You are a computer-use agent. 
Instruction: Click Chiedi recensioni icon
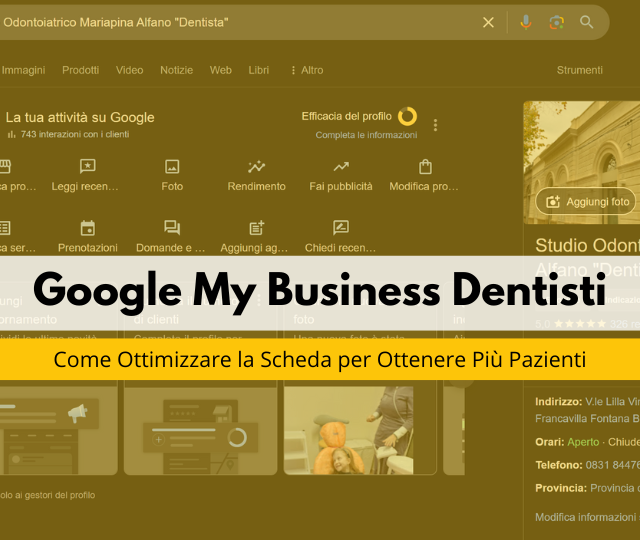(341, 227)
